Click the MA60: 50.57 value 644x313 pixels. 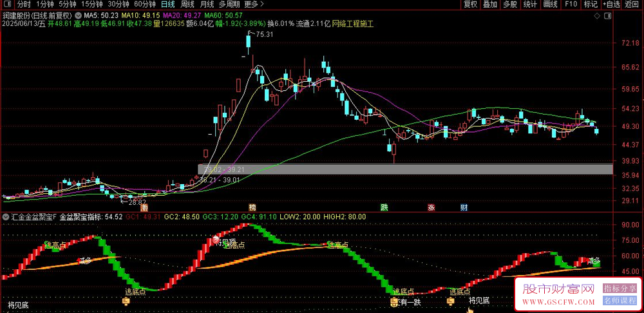(223, 15)
